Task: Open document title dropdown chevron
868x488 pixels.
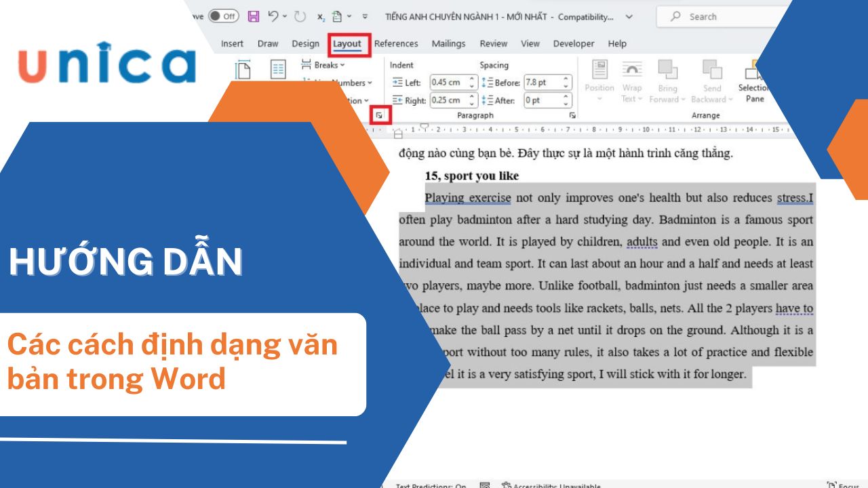Action: click(629, 17)
